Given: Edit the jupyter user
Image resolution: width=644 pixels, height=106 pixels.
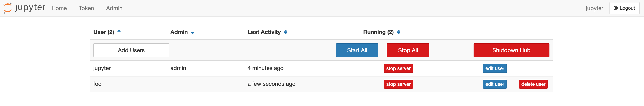Looking at the screenshot, I should click(494, 68).
